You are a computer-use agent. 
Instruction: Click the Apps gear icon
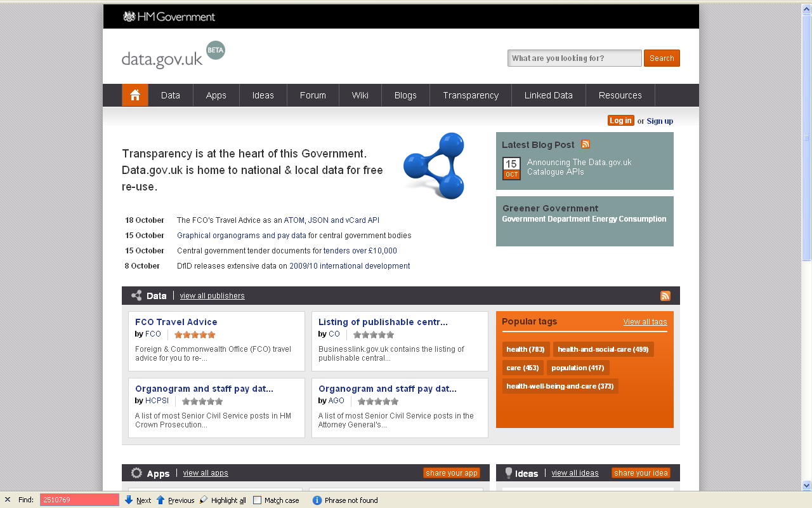pos(136,473)
